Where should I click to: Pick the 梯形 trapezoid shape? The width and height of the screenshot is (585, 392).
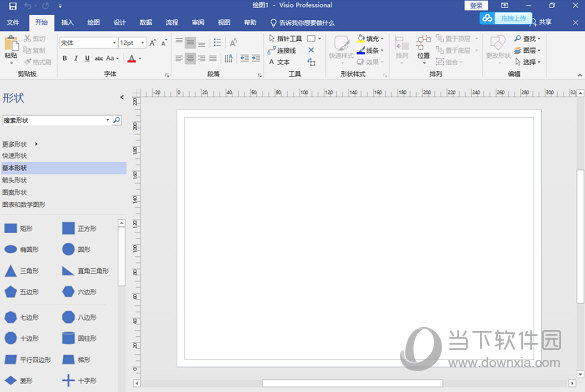pos(76,360)
